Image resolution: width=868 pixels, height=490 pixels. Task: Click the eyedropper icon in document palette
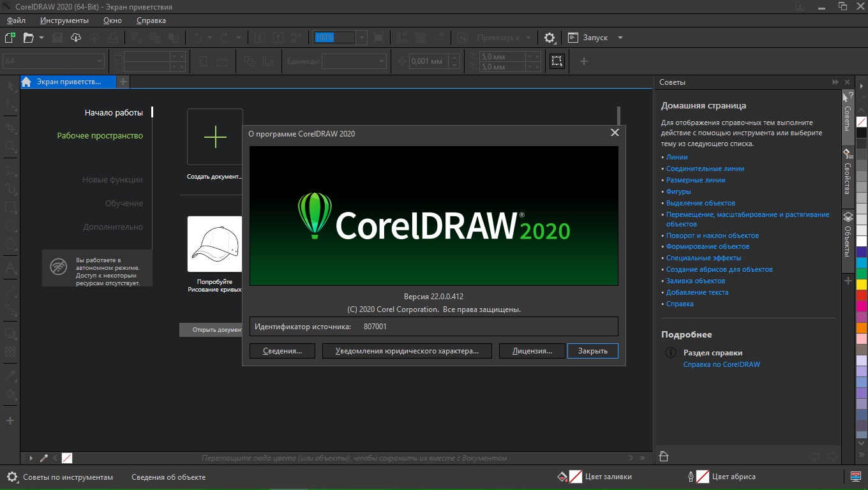(x=44, y=457)
